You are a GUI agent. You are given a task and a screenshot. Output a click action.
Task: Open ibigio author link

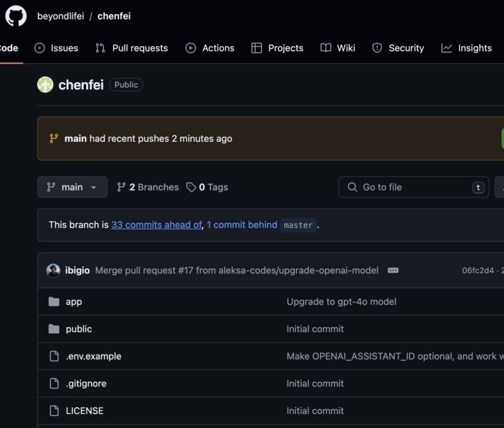[77, 271]
